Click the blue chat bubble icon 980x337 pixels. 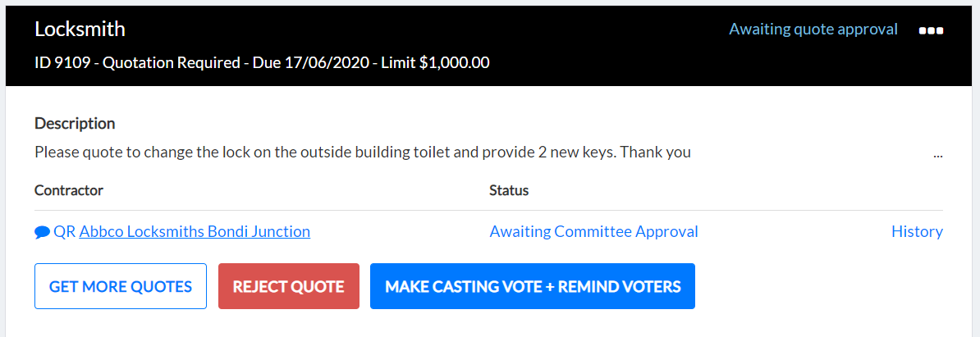[x=43, y=232]
